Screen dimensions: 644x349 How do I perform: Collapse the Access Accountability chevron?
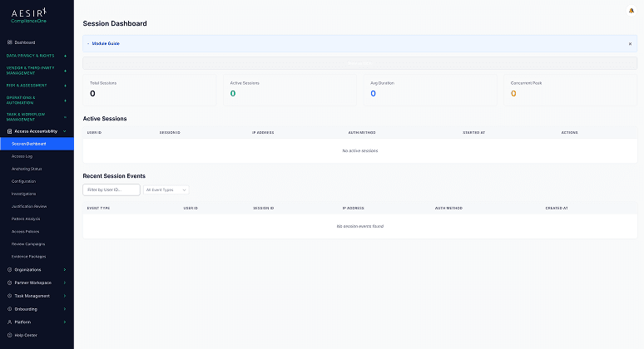65,131
